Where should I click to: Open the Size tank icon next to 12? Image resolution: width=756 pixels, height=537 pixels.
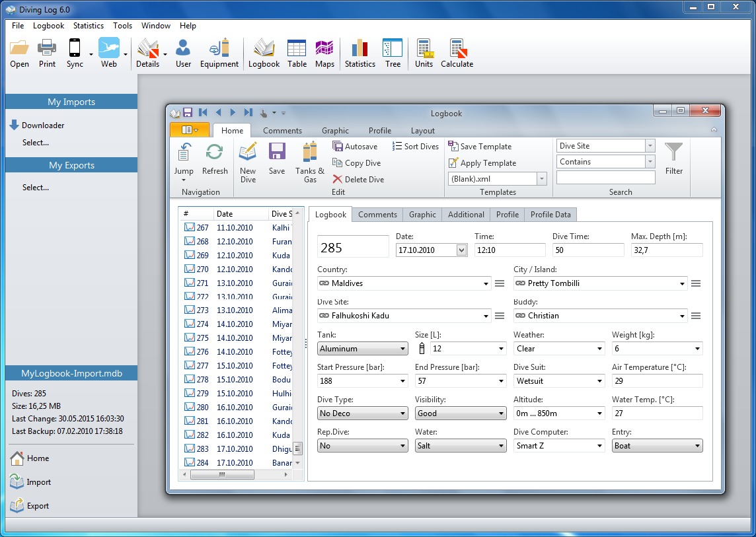click(422, 348)
